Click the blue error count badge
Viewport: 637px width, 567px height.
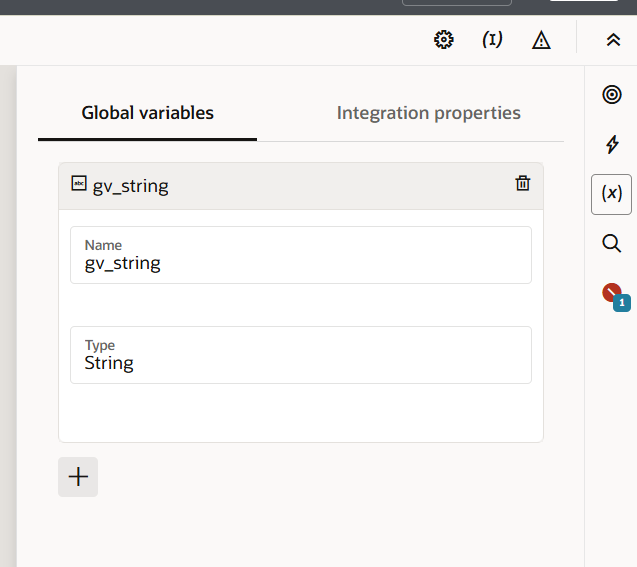(x=621, y=302)
